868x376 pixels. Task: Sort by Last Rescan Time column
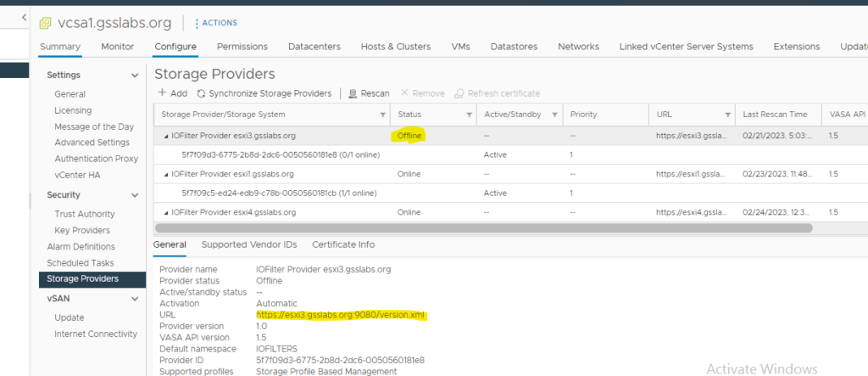(775, 115)
